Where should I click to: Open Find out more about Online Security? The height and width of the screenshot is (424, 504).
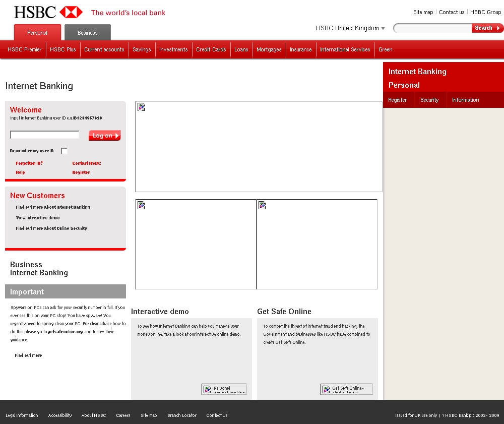click(51, 228)
